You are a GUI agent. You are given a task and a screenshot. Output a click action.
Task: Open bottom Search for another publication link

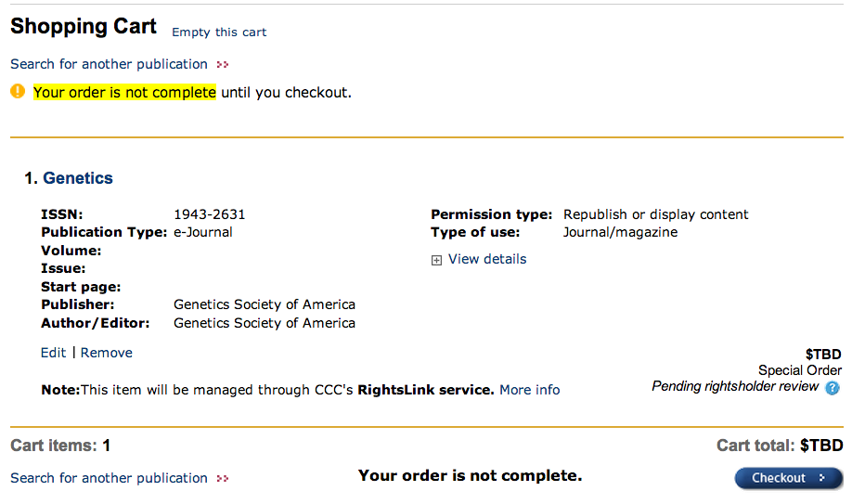(x=109, y=478)
